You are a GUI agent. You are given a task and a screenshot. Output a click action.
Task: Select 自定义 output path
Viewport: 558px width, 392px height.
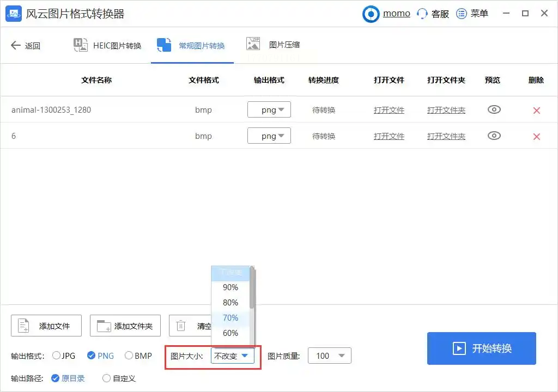coord(119,378)
